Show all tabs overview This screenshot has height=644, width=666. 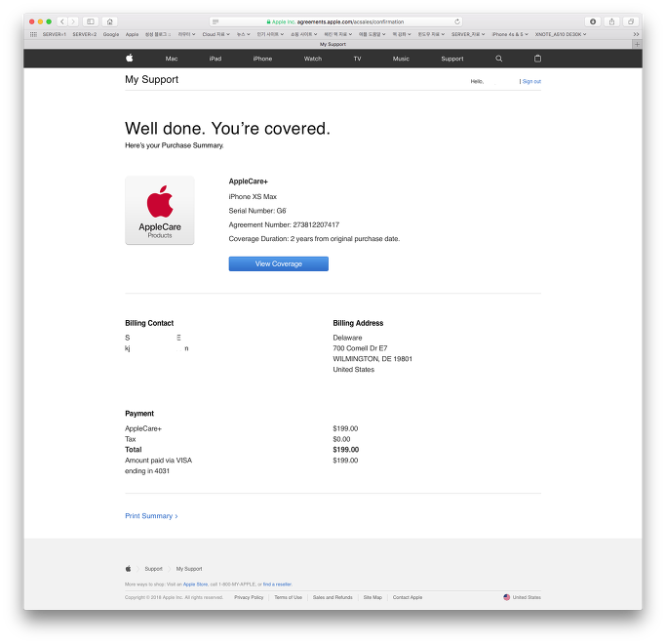point(631,21)
